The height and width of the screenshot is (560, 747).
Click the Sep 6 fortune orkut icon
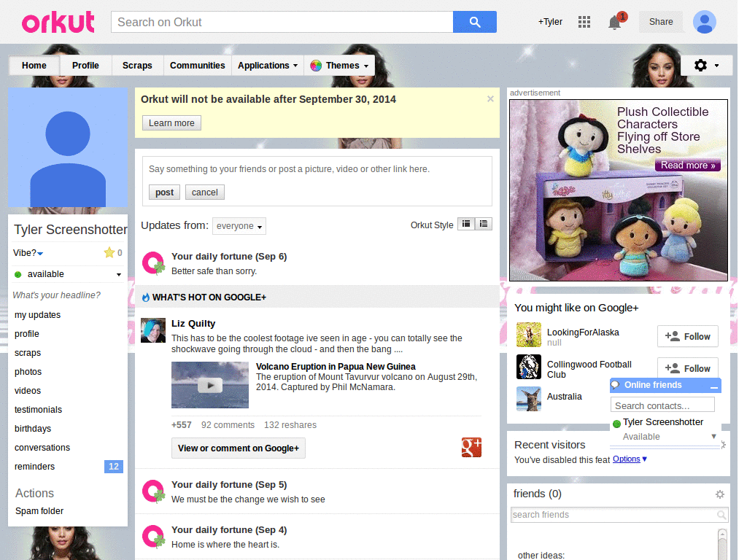153,262
